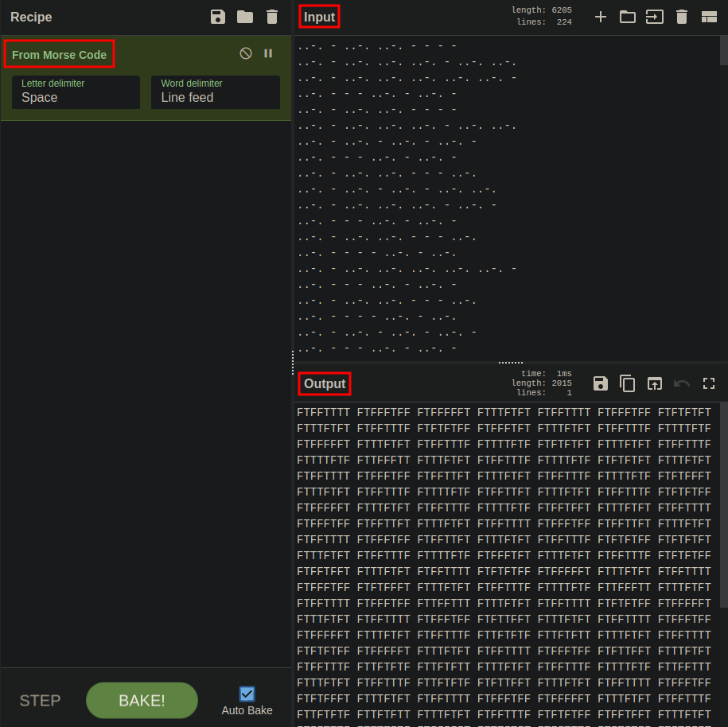Open folder as input
728x727 pixels.
pos(628,17)
